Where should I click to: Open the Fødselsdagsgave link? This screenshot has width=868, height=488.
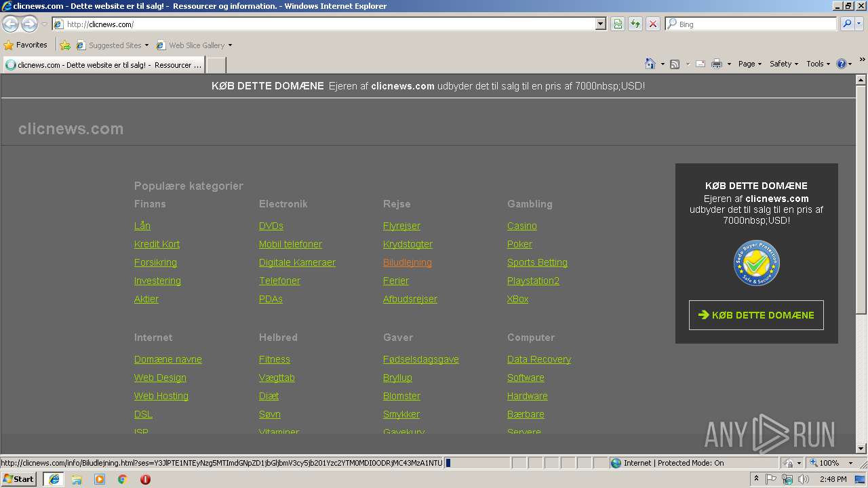point(421,359)
